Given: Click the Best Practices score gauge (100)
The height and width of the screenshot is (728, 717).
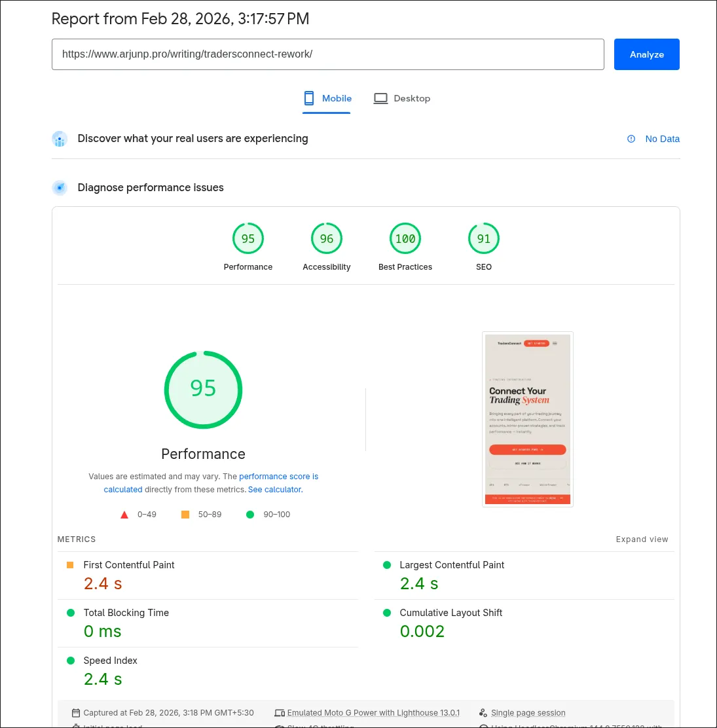Looking at the screenshot, I should [x=405, y=240].
